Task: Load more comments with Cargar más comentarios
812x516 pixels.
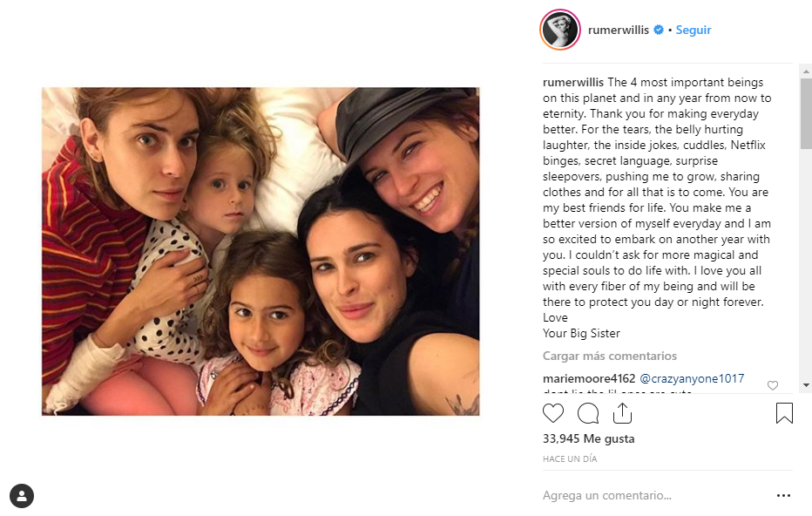Action: tap(610, 356)
